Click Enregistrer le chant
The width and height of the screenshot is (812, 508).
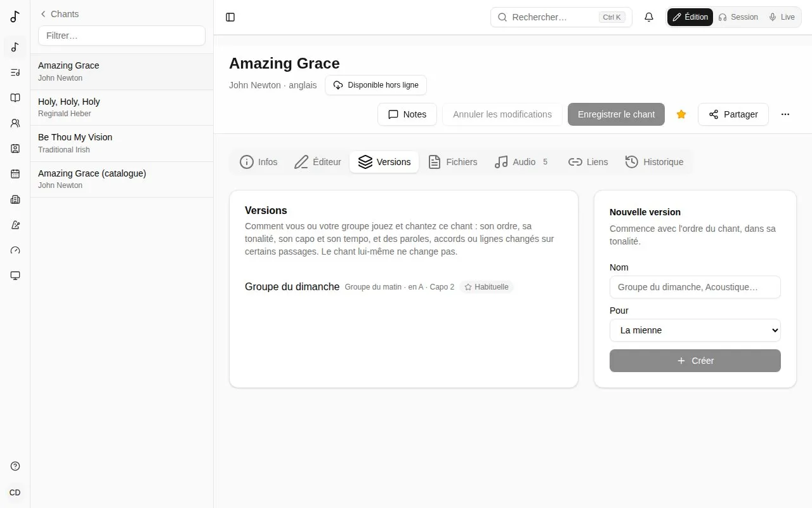point(616,114)
